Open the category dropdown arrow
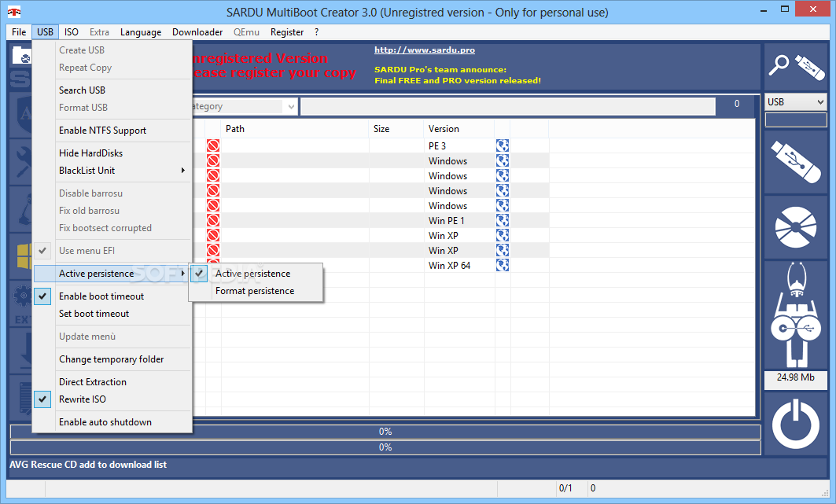836x504 pixels. click(x=291, y=107)
